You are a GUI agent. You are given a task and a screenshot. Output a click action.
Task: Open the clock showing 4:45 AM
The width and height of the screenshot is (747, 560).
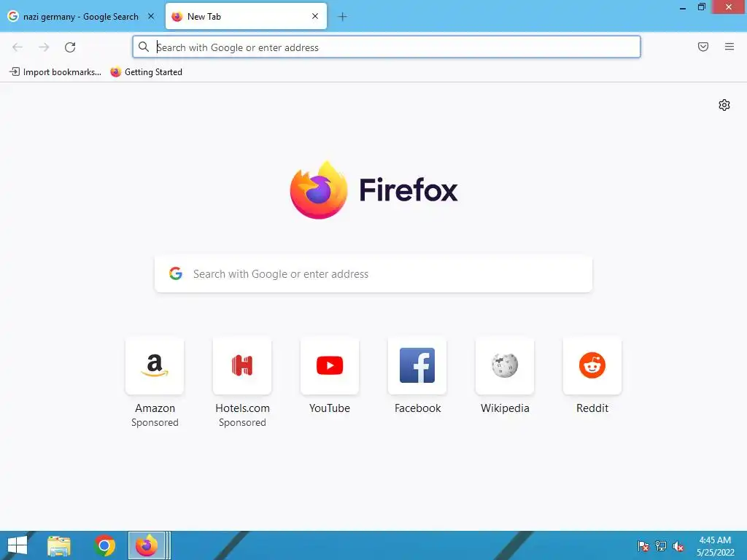tap(715, 546)
